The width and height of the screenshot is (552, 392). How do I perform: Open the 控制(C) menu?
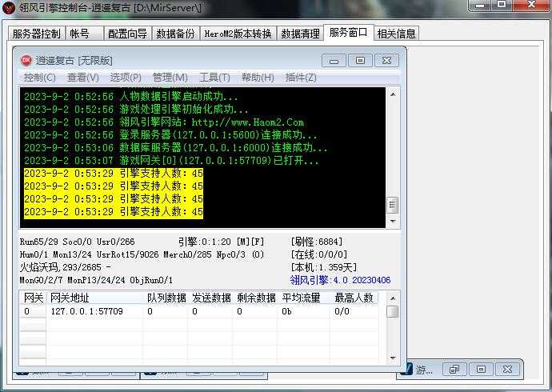pyautogui.click(x=39, y=78)
